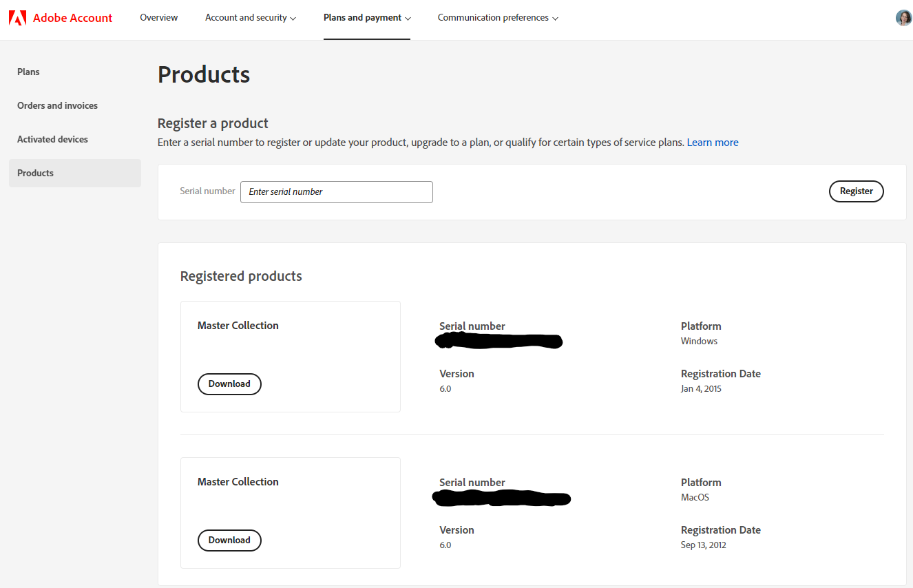913x588 pixels.
Task: Go to Plans in sidebar
Action: coord(75,72)
